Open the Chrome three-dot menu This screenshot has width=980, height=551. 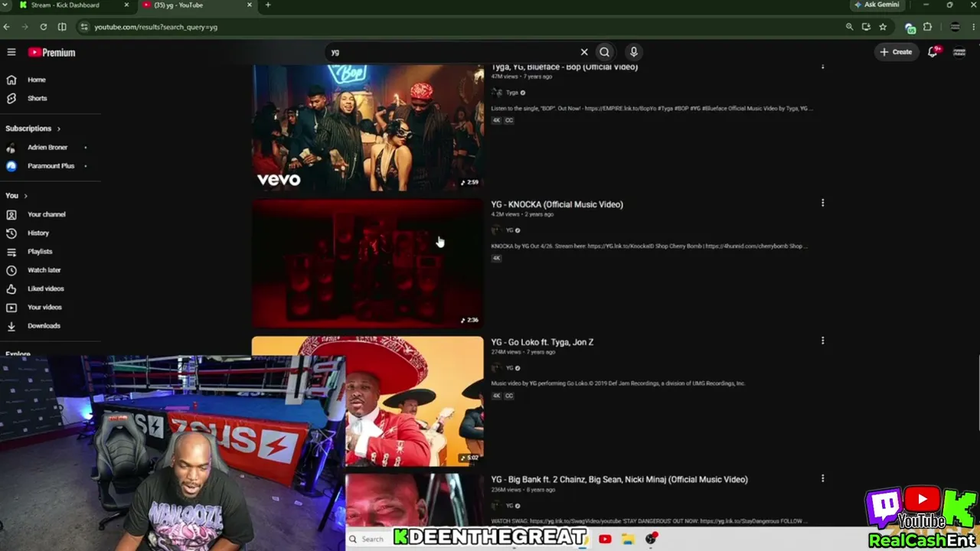coord(973,27)
